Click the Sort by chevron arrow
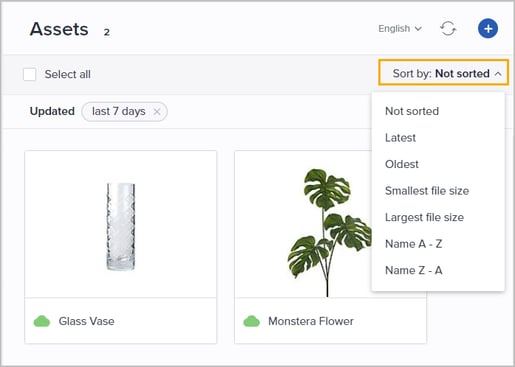This screenshot has width=515, height=367. pyautogui.click(x=498, y=74)
